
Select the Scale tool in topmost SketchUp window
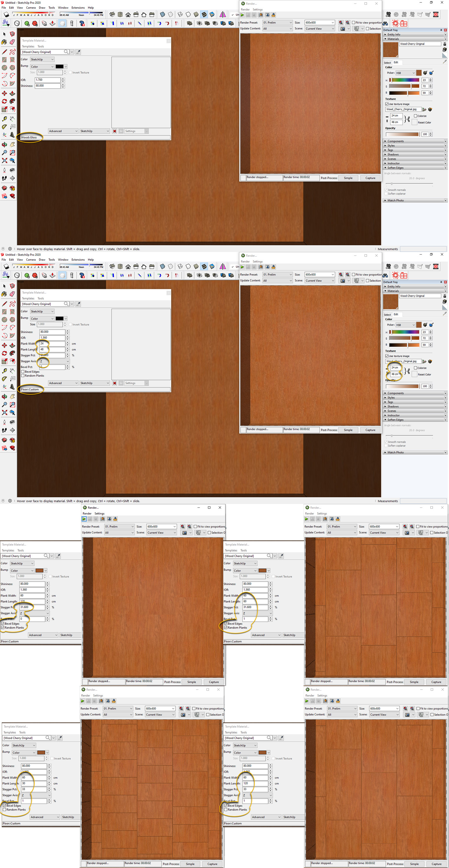tap(4, 109)
